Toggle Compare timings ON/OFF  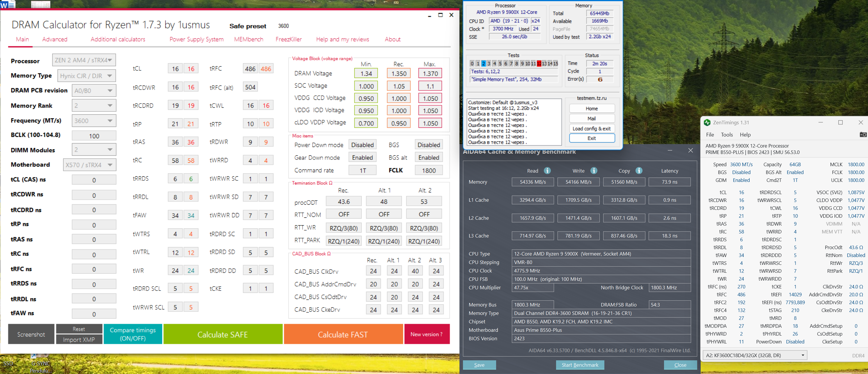132,334
